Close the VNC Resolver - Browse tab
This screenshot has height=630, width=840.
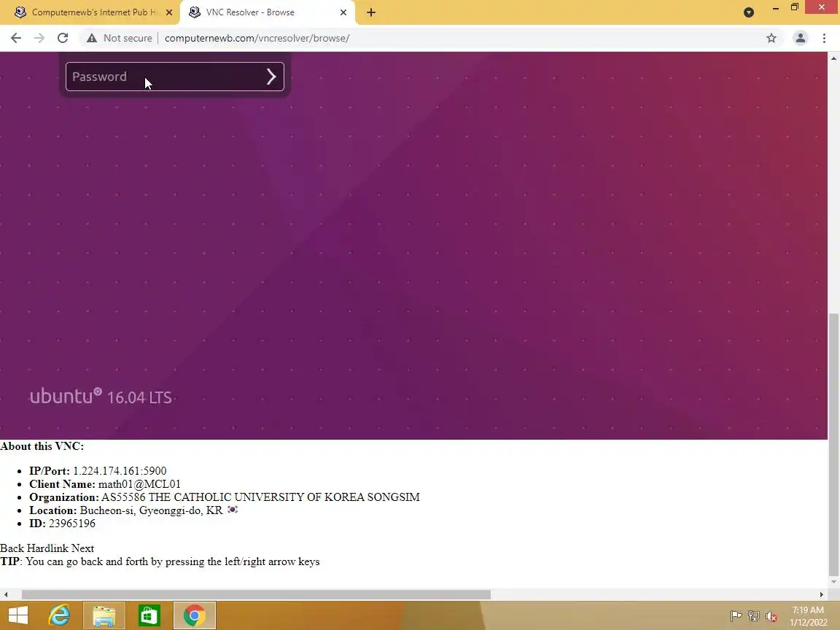point(343,12)
